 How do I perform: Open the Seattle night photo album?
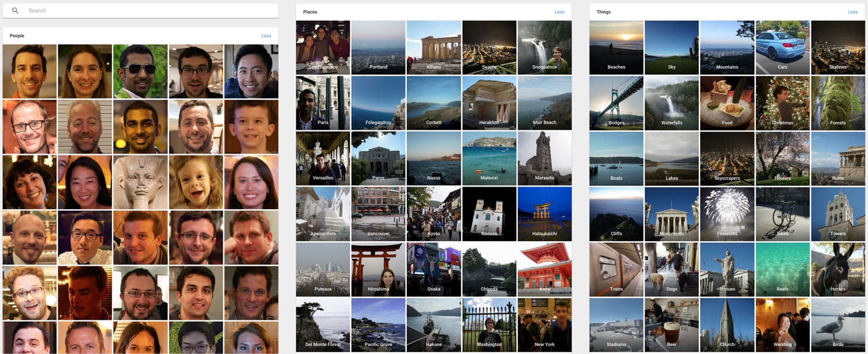[489, 48]
